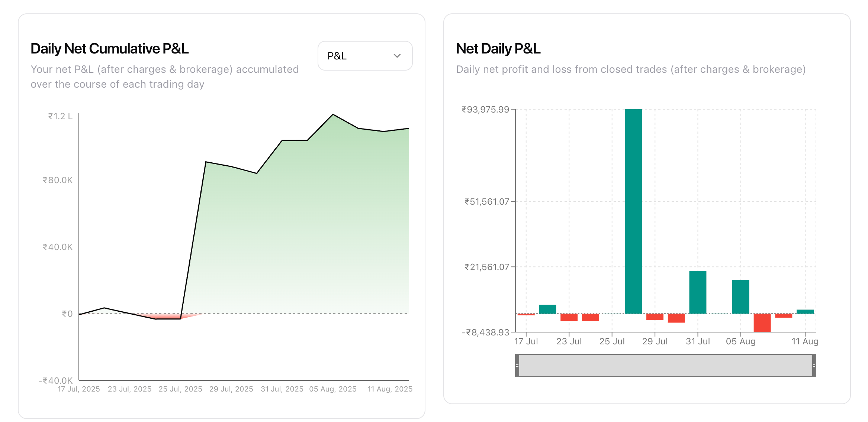Click the small green bar above 11 Aug

(805, 312)
